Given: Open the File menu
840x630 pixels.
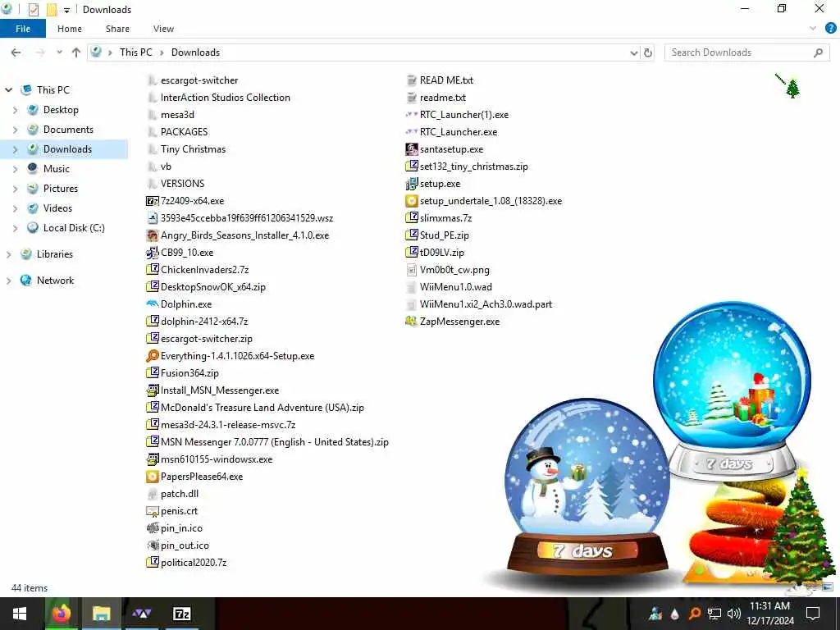Looking at the screenshot, I should (23, 29).
